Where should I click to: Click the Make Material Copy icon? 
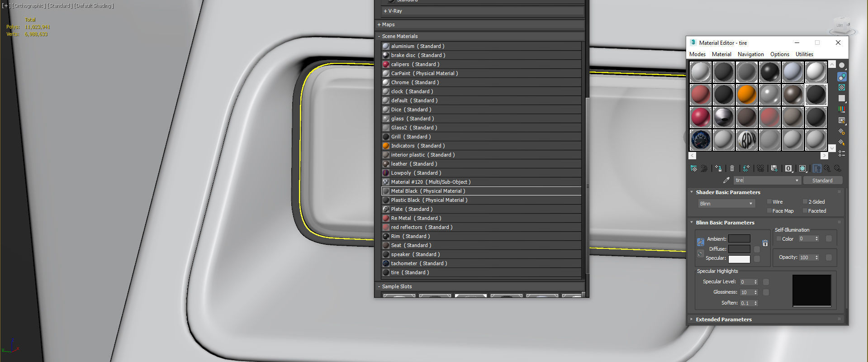(x=746, y=168)
